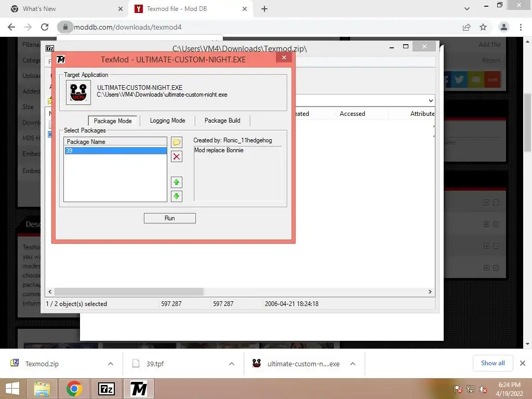Open File Explorer from the taskbar
The width and height of the screenshot is (532, 399).
[x=42, y=389]
